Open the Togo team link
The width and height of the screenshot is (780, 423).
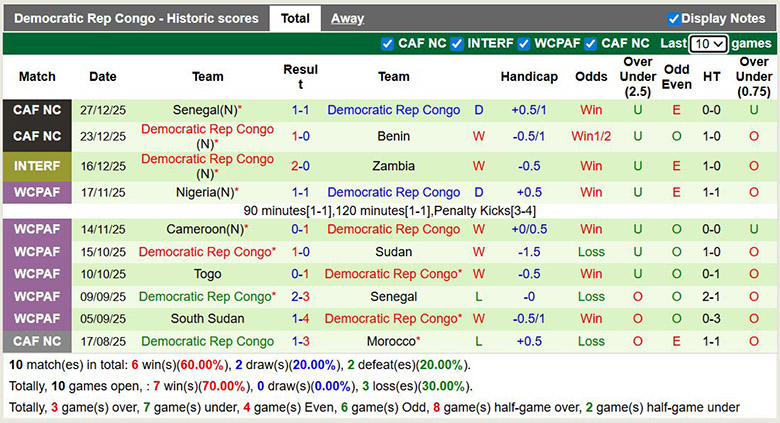coord(208,274)
